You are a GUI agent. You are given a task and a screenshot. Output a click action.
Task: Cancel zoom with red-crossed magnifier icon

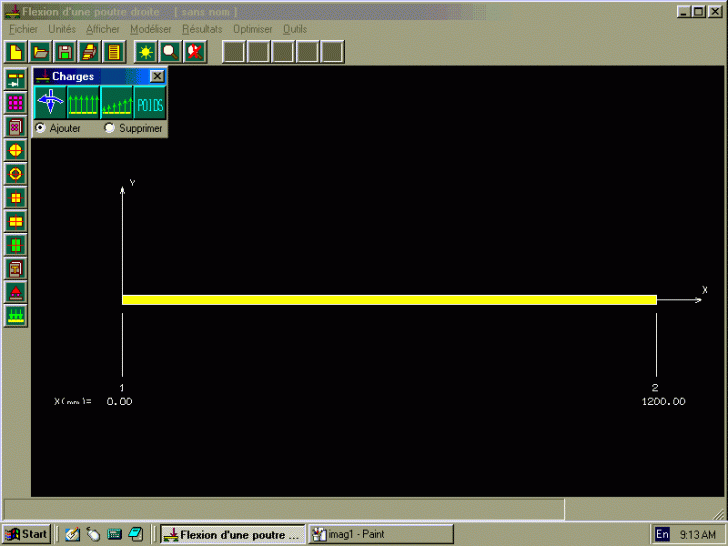click(x=195, y=52)
